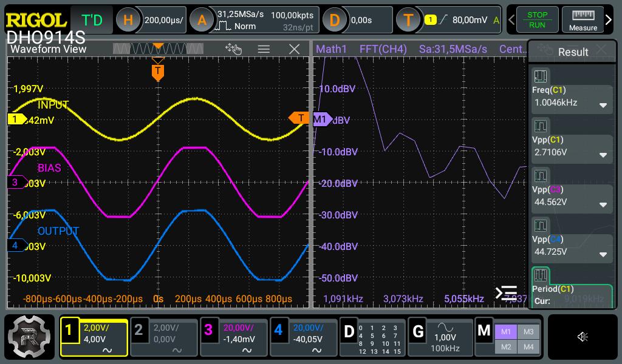Select the trigger position T marker
The image size is (622, 364).
tap(158, 72)
